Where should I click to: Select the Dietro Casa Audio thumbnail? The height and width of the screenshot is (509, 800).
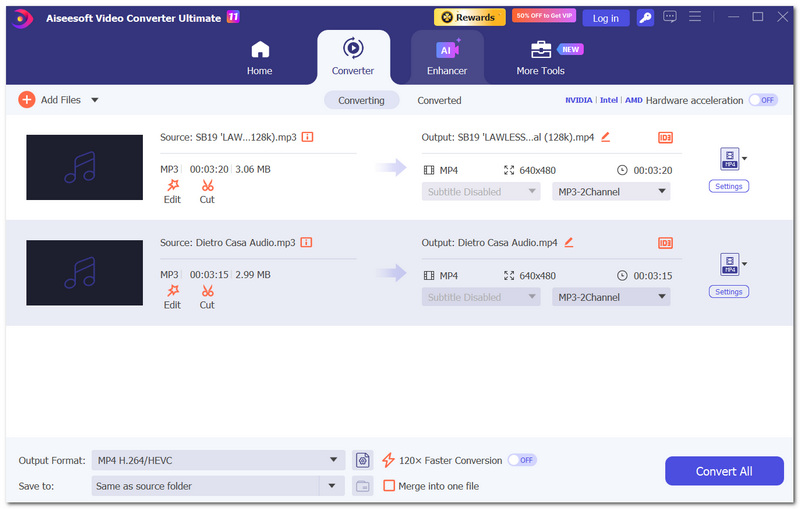tap(85, 273)
